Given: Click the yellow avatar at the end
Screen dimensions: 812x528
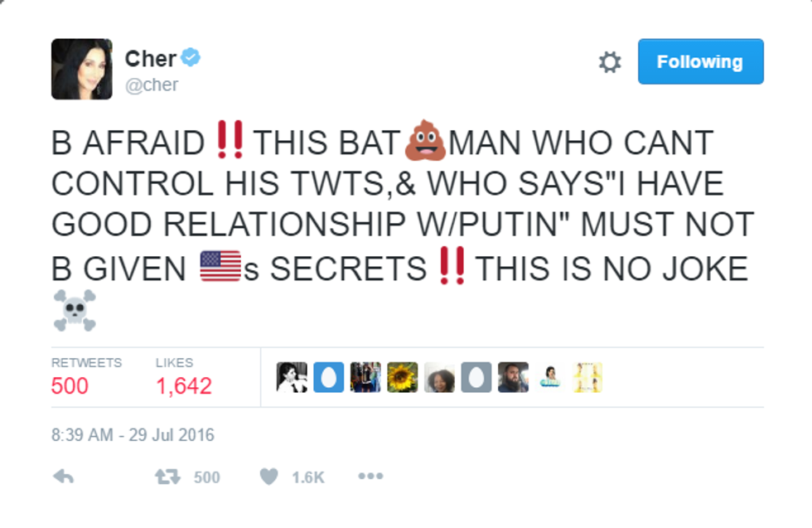Looking at the screenshot, I should point(587,377).
